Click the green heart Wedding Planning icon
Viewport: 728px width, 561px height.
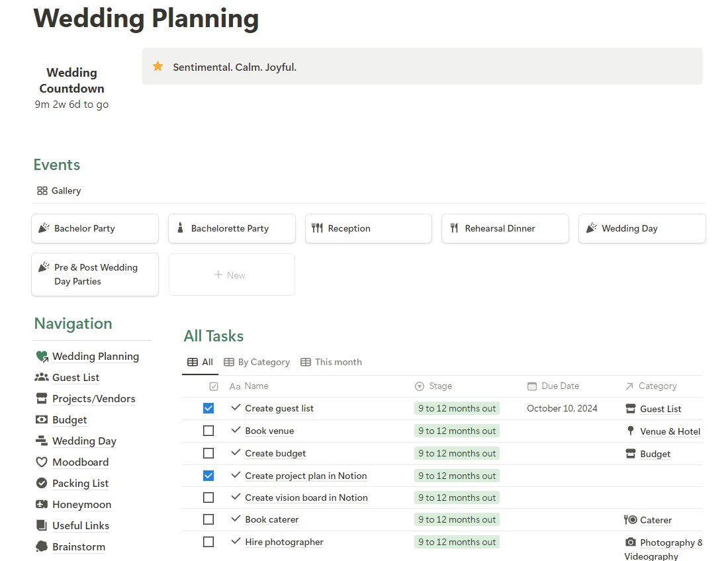42,357
